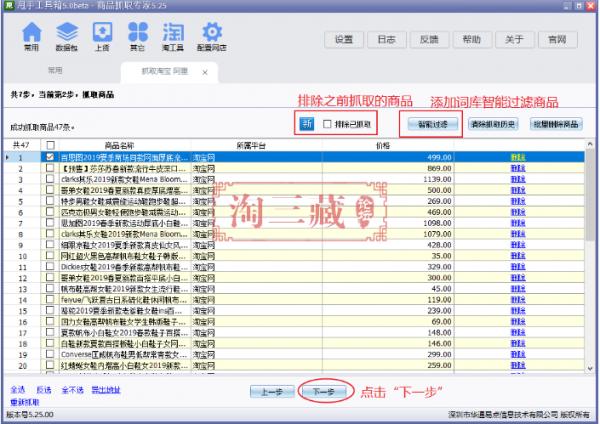The image size is (600, 424).
Task: Open the 淘工具 Taobao tools icon
Action: pyautogui.click(x=173, y=36)
